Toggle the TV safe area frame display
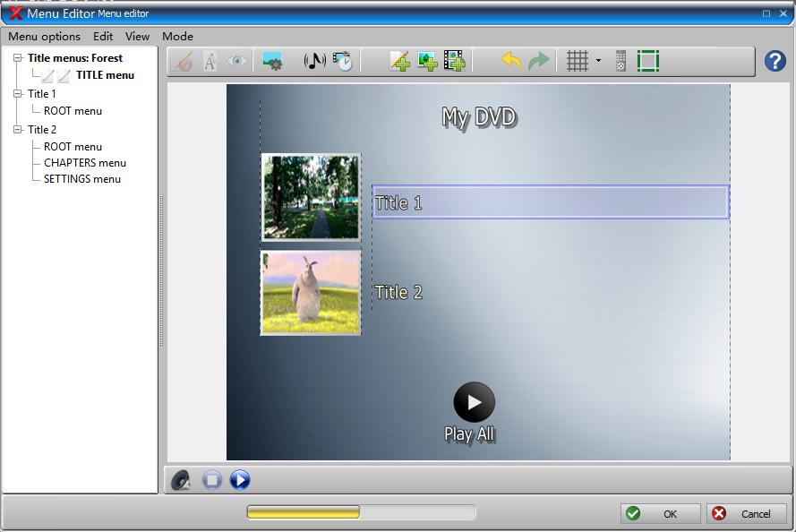The height and width of the screenshot is (532, 796). [x=648, y=60]
